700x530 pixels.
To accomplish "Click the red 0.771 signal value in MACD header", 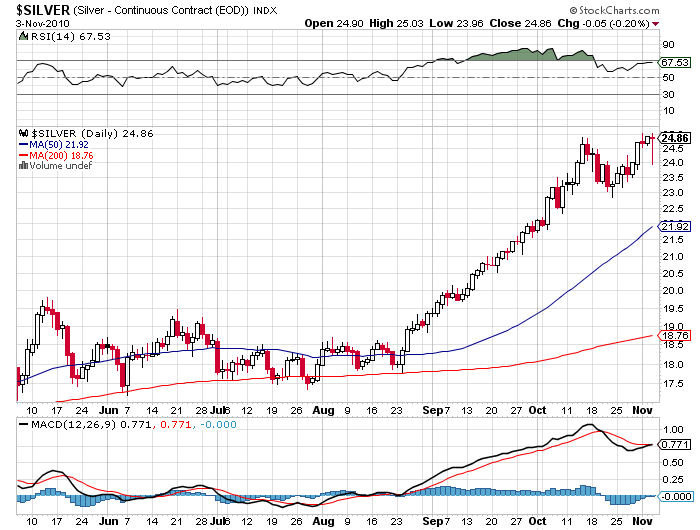I will [x=175, y=424].
